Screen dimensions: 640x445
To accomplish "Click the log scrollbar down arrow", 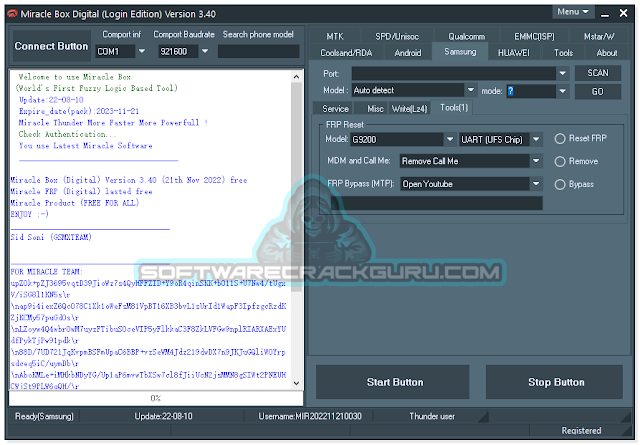I will [x=296, y=383].
